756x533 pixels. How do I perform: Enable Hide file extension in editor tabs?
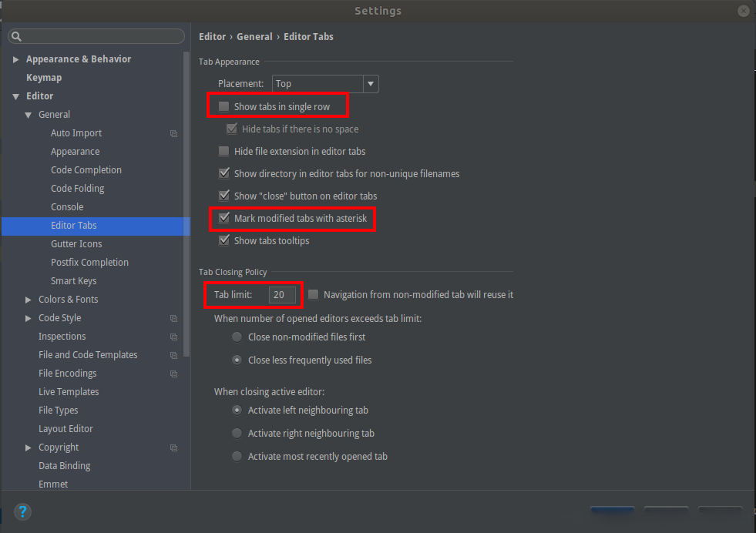coord(223,151)
